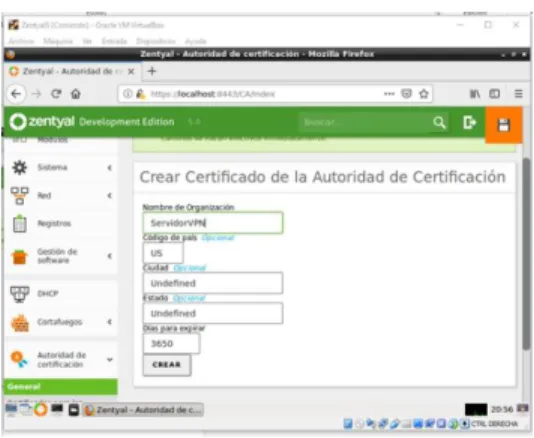Image resolution: width=534 pixels, height=438 pixels.
Task: Click the Autoridad de certificación badge icon
Action: (x=19, y=360)
